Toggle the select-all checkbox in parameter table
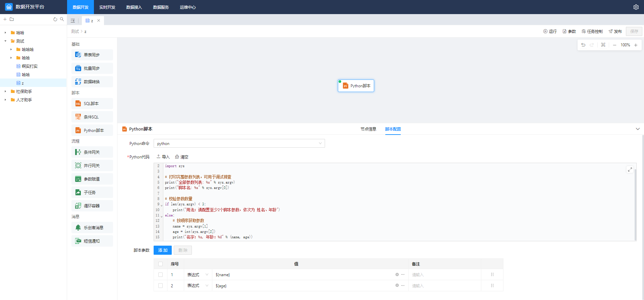 (160, 264)
